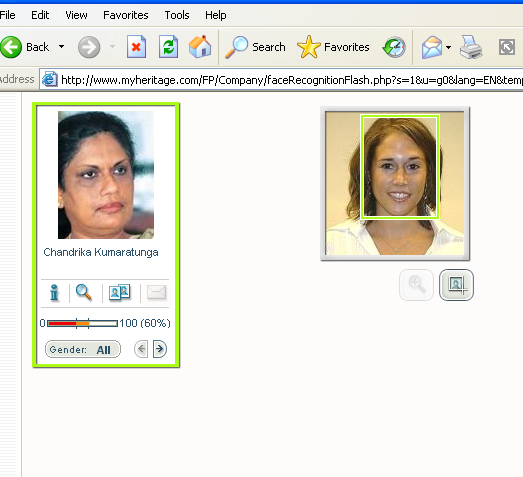Click the 0 to 100 similarity bar
Viewport: 523px width, 477px height.
pos(82,323)
